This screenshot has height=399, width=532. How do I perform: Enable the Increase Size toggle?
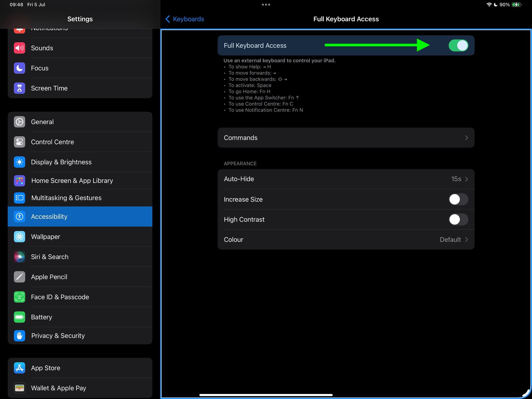click(459, 199)
